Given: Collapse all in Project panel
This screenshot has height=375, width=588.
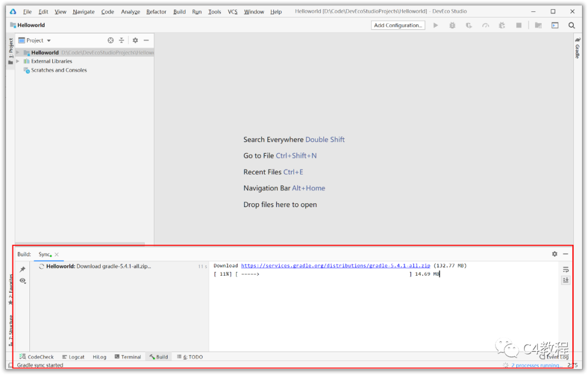Looking at the screenshot, I should click(121, 40).
